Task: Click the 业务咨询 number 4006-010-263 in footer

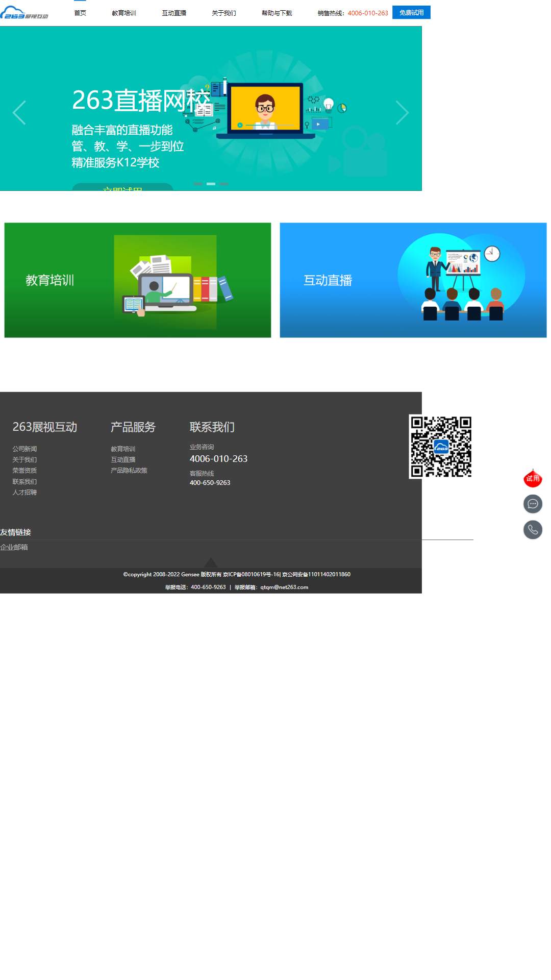Action: [218, 459]
